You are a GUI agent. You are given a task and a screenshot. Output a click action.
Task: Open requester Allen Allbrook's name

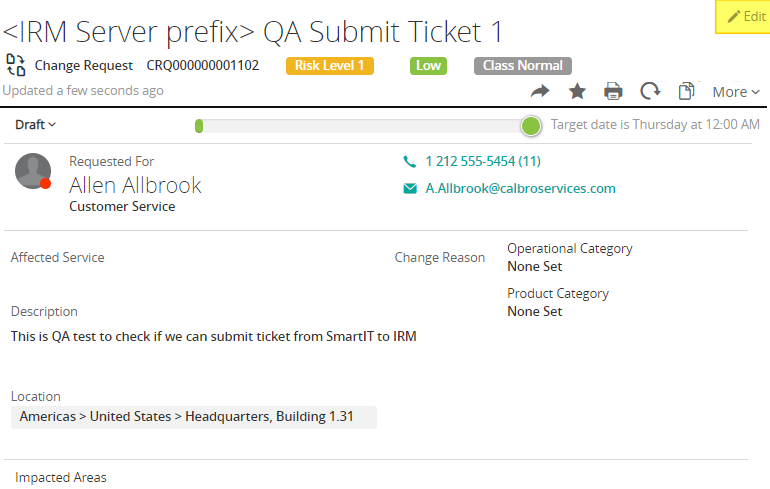(x=135, y=185)
